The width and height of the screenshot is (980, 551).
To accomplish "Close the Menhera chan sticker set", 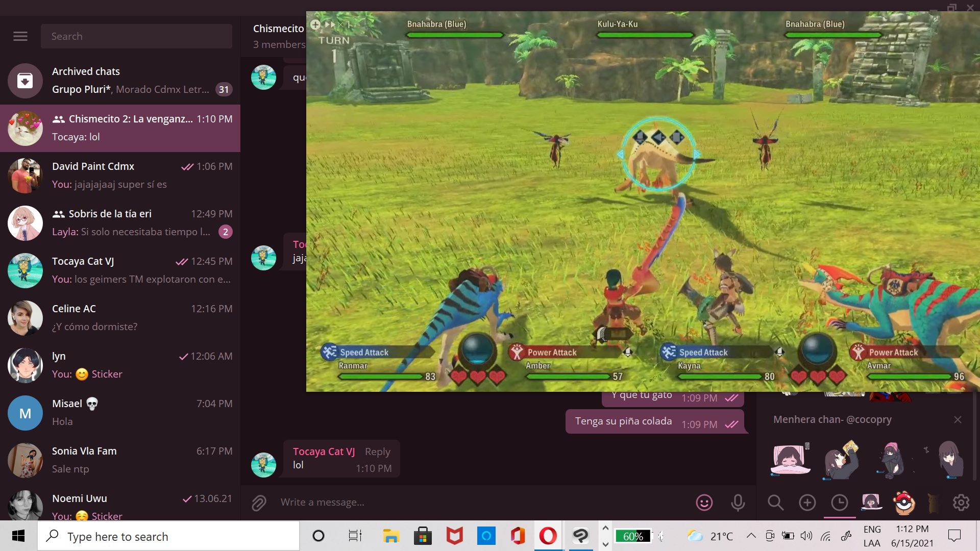I will 958,419.
